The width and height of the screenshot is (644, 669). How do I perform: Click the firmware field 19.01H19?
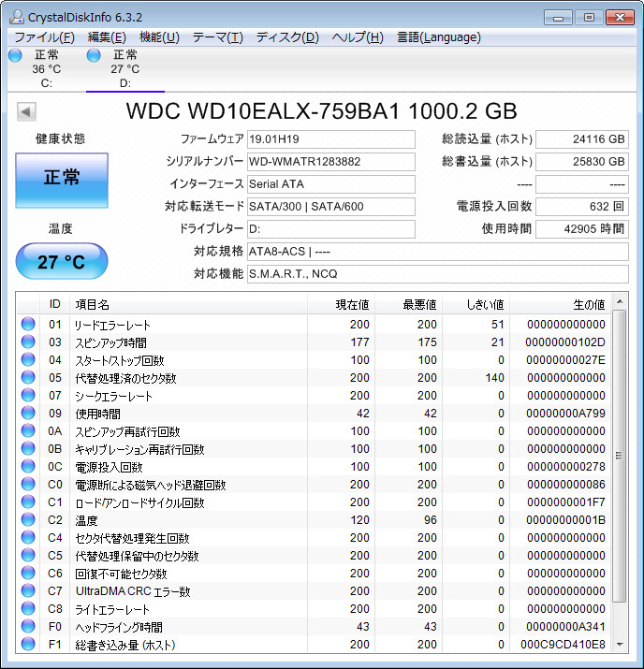[330, 139]
